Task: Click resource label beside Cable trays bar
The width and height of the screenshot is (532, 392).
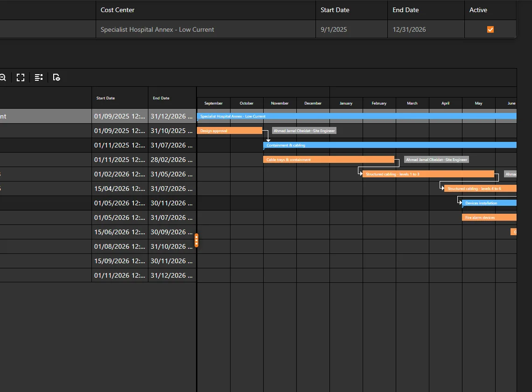Action: coord(437,160)
